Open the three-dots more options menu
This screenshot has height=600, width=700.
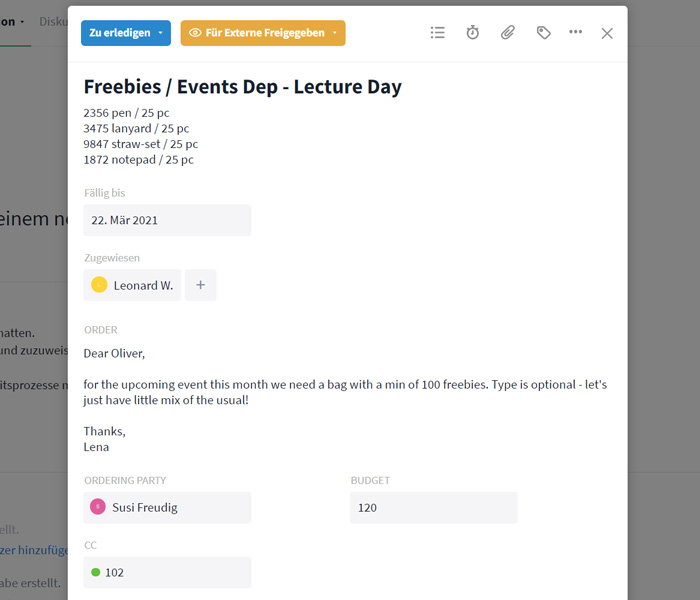tap(575, 32)
